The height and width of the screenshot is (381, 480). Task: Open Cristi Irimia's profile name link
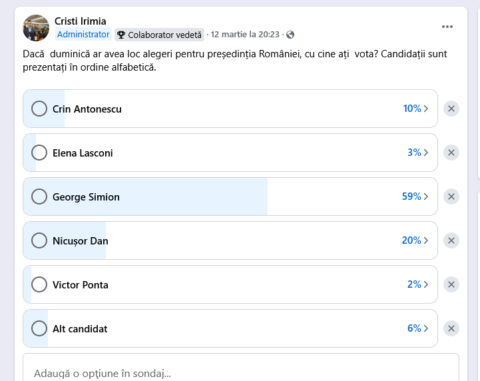tap(80, 21)
